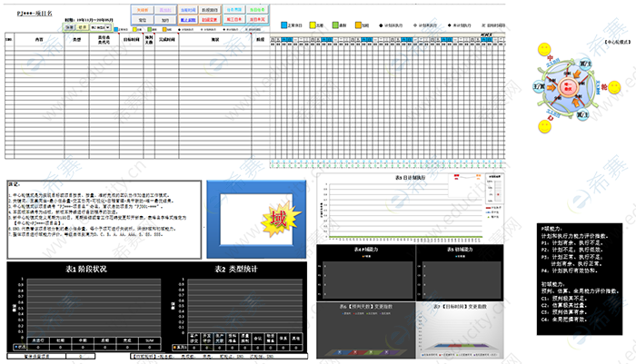Click the first black dot legend marker
Screen dimensions: 636x364
click(381, 25)
